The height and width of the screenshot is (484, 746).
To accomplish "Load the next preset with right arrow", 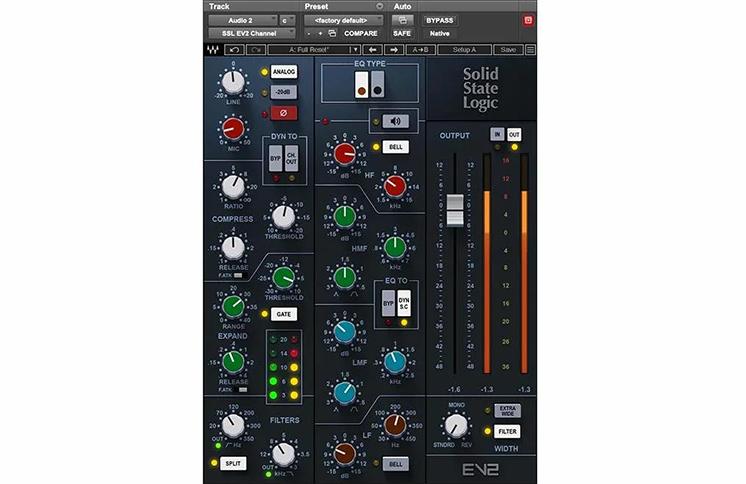I will [x=394, y=49].
